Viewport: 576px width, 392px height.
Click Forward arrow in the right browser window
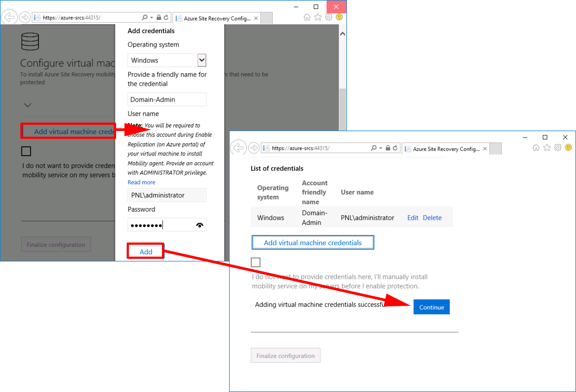(254, 148)
